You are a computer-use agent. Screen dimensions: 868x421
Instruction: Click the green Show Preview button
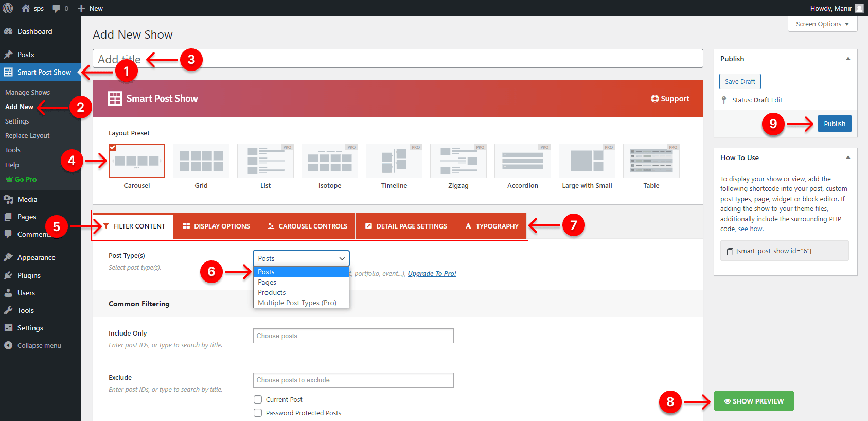[754, 401]
